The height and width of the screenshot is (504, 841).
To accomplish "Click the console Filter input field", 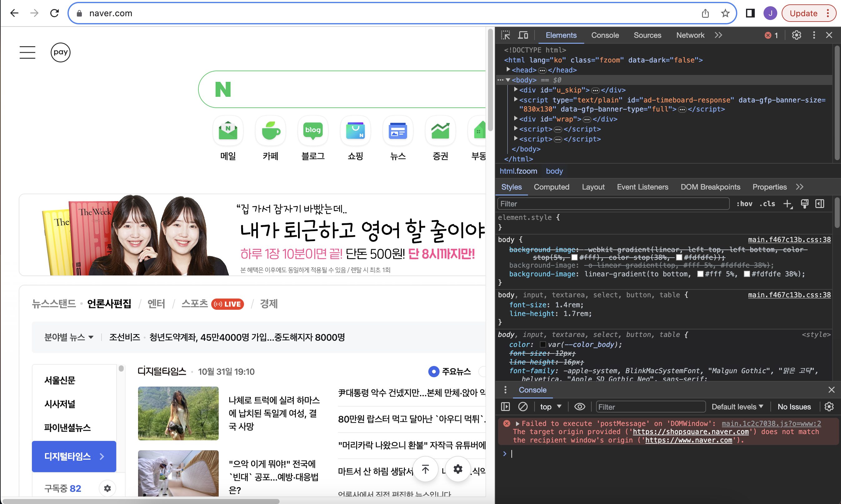I will click(x=650, y=407).
